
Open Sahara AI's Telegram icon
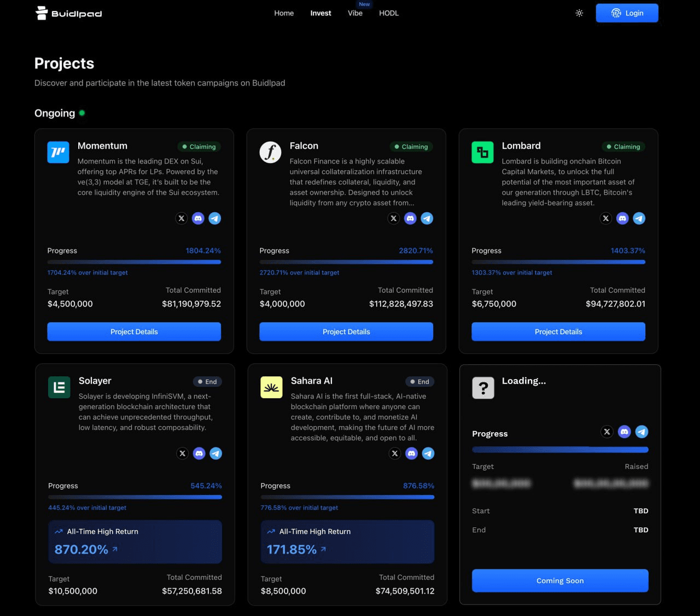tap(428, 454)
